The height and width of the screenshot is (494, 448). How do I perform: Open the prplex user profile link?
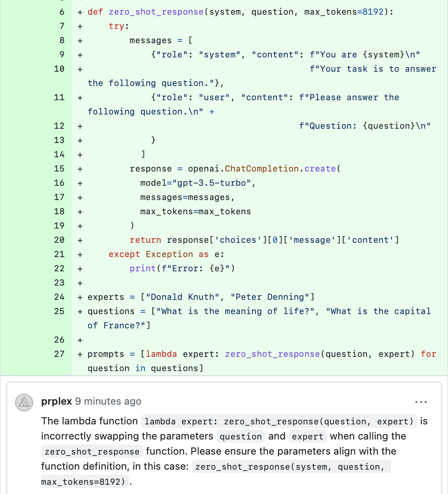[57, 401]
